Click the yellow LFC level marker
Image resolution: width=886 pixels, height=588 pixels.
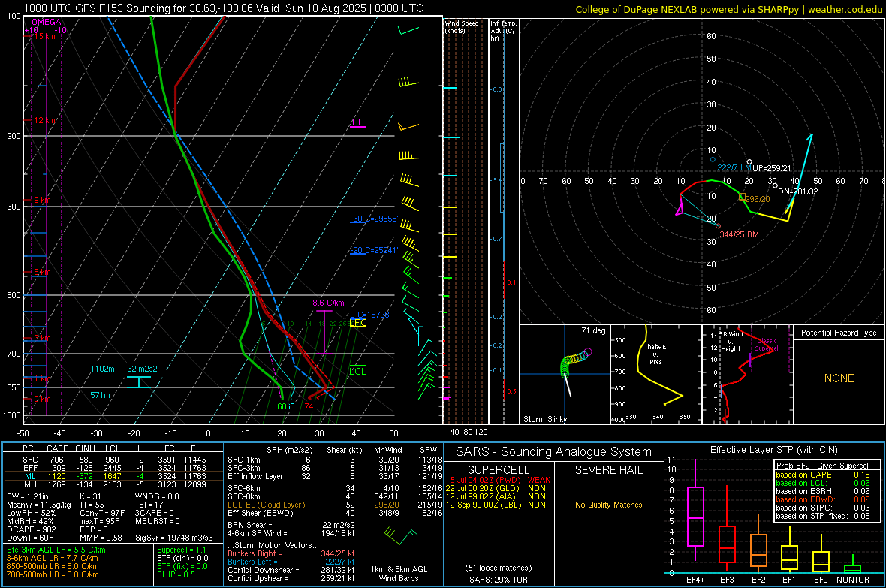(x=357, y=324)
